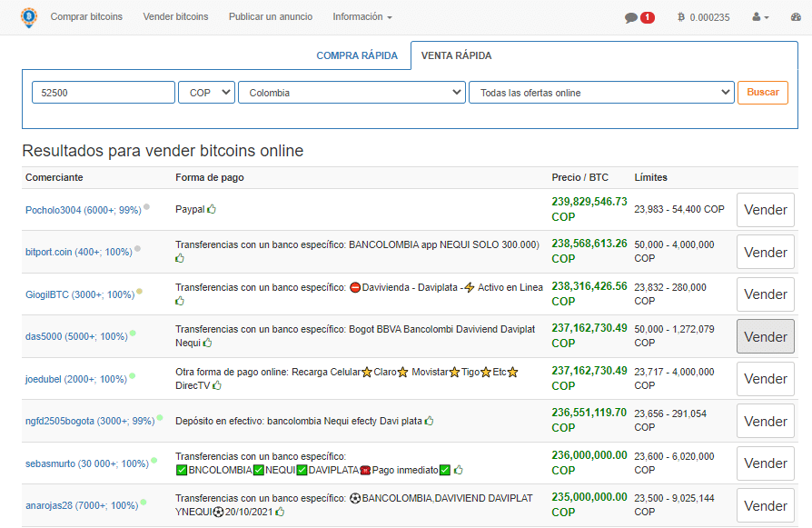Open the user profile icon menu
Viewport: 812px width, 528px height.
pos(760,17)
